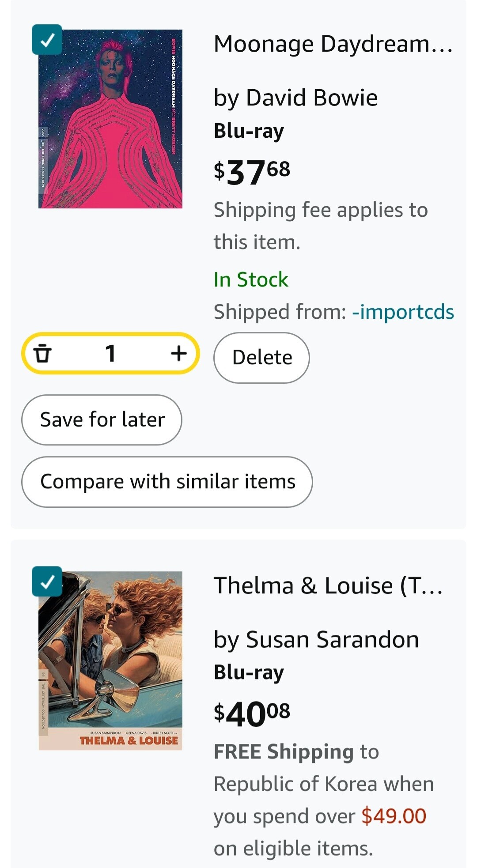Tap the 'by David Bowie' text
Viewport: 477px width, 868px height.
[295, 98]
